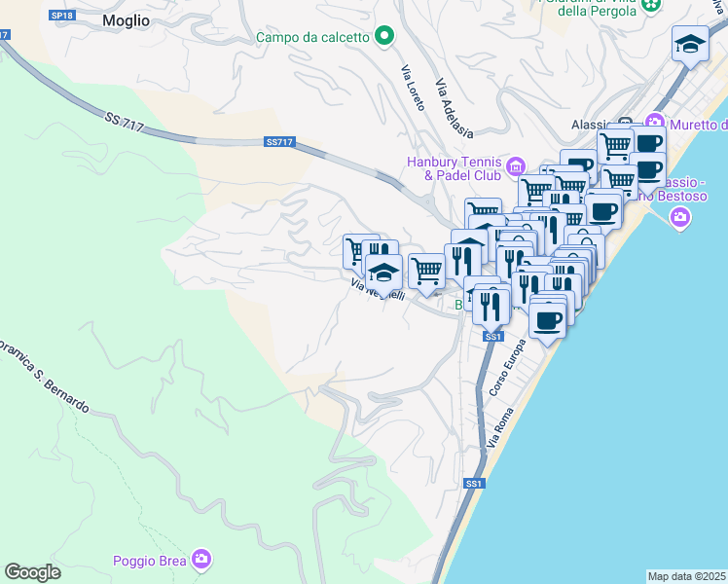Viewport: 728px width, 584px height.
Task: Click the Muretto camera pin
Action: 655,123
